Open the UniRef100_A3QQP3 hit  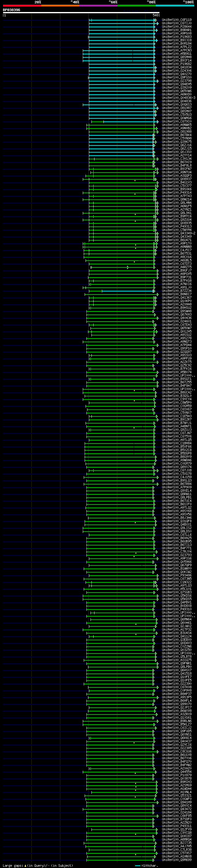177,176
